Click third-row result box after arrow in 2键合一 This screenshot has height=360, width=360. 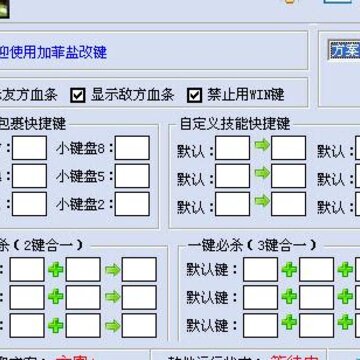coord(139,325)
